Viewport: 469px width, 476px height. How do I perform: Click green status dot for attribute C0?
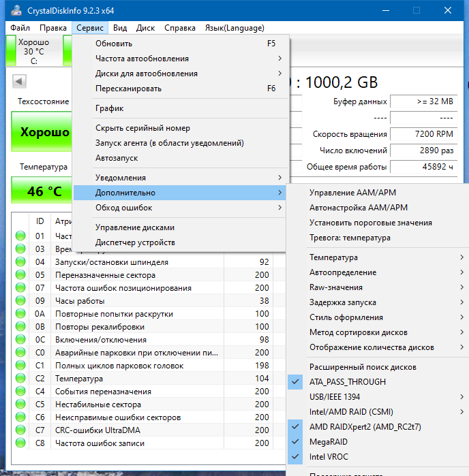[x=20, y=353]
